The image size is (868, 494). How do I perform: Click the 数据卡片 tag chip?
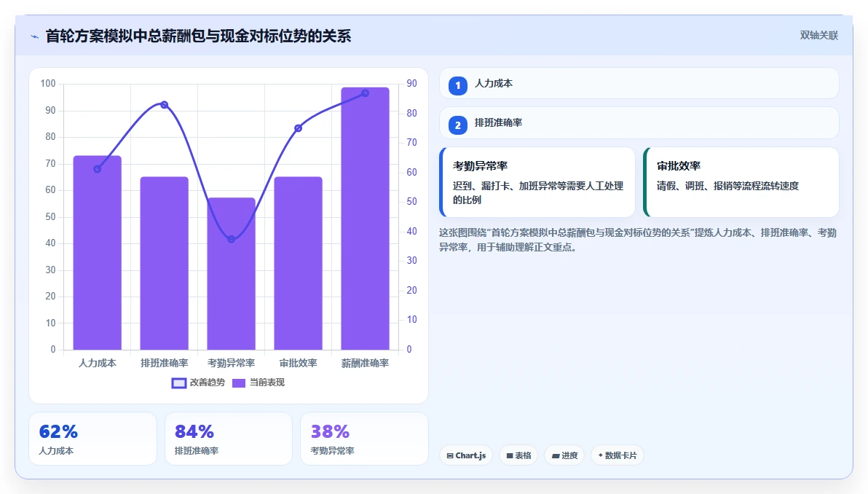pos(618,455)
